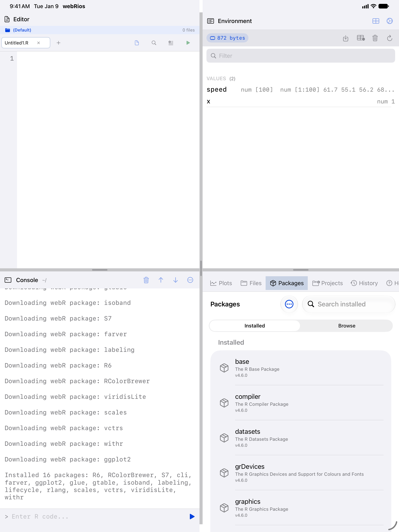Image resolution: width=399 pixels, height=532 pixels.
Task: Select the x variable row
Action: click(x=301, y=101)
